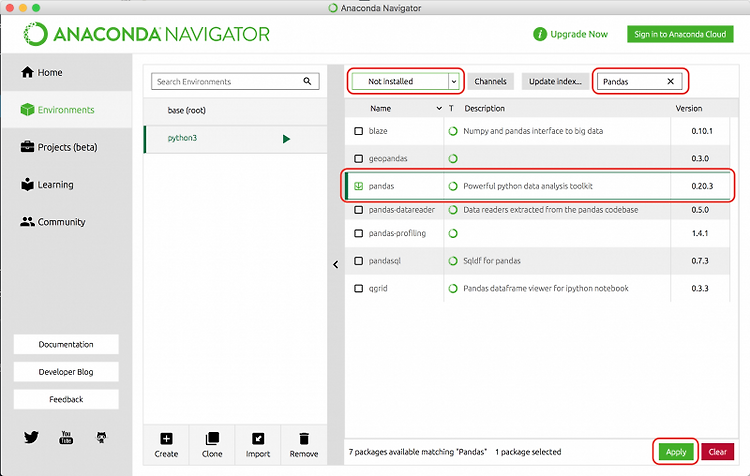Click pandas row's green type icon
Viewport: 750px width, 476px height.
pos(452,186)
